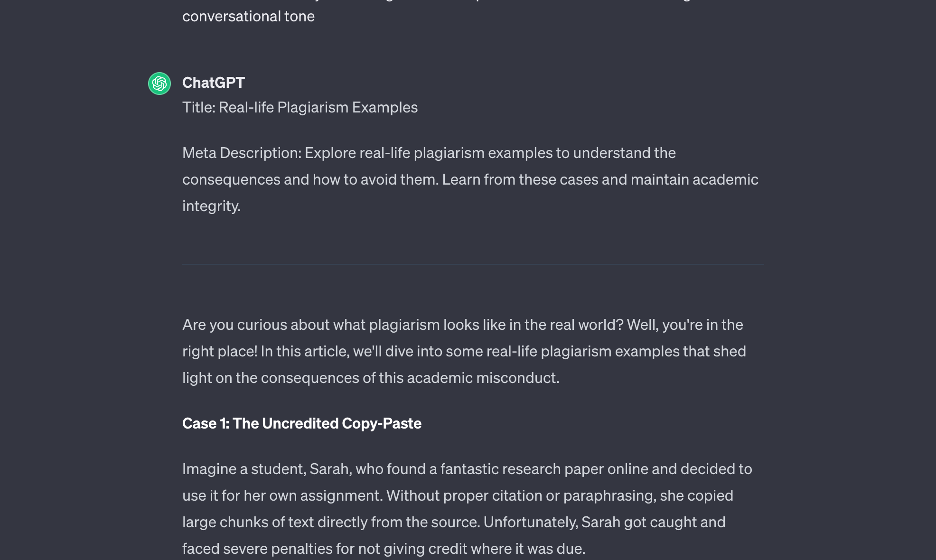Image resolution: width=936 pixels, height=560 pixels.
Task: Click the ChatGPT logo avatar
Action: pos(159,84)
